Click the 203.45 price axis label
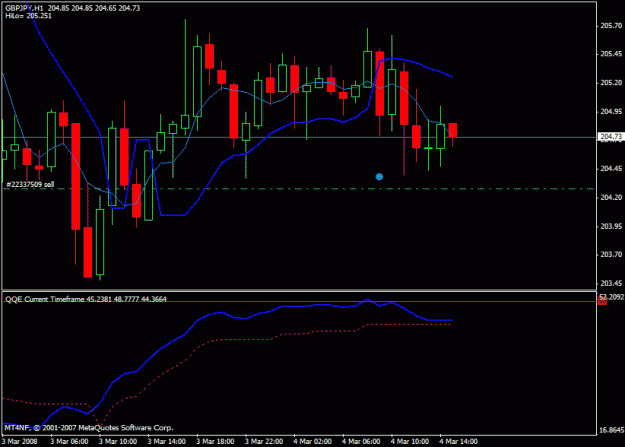 611,283
